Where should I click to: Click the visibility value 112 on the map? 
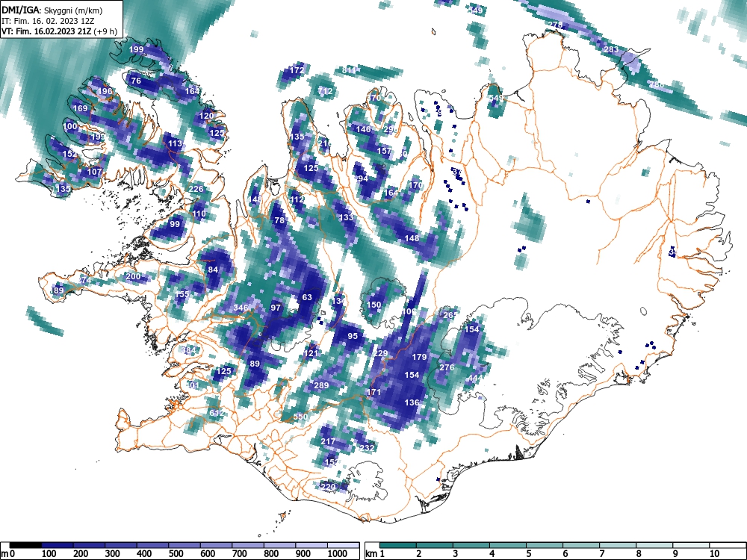[297, 199]
